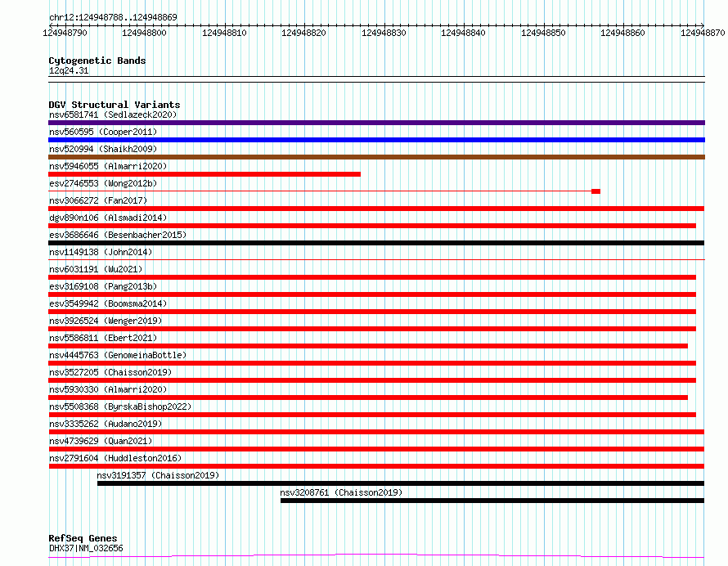The height and width of the screenshot is (566, 728).
Task: Select the black nsv3208761 variant bar
Action: tap(492, 501)
